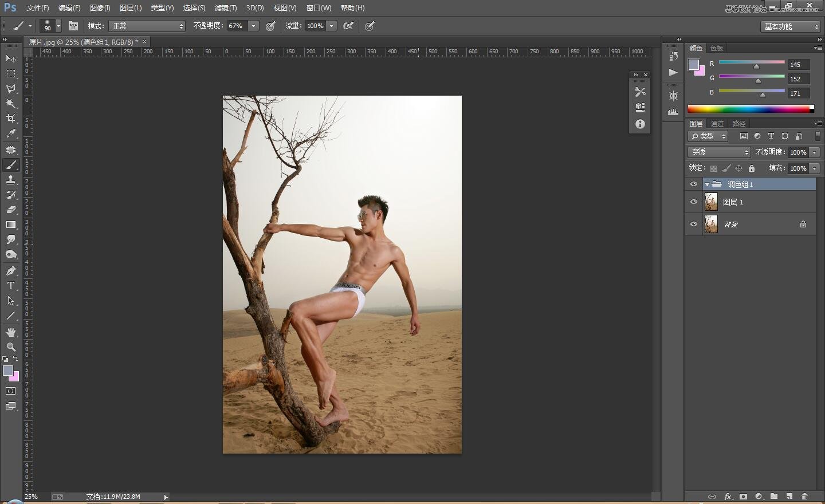
Task: Select the Gradient tool
Action: pos(11,225)
